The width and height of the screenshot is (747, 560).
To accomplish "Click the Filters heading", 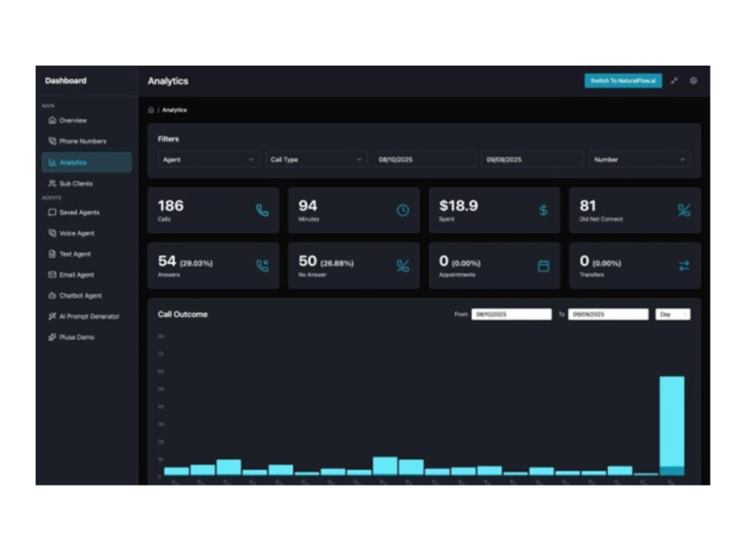I will (x=168, y=139).
